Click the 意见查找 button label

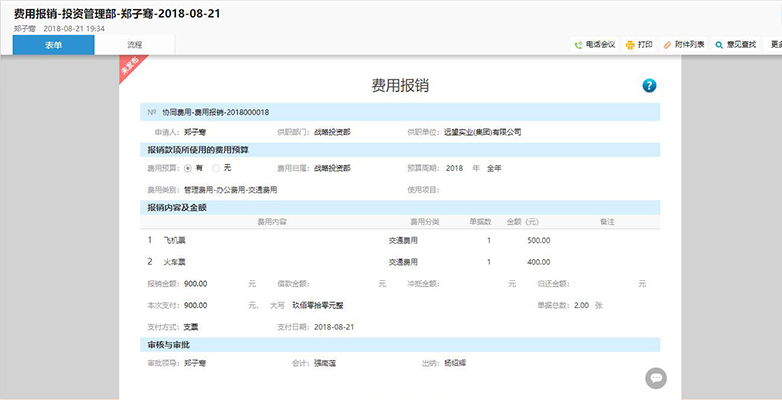click(x=741, y=45)
